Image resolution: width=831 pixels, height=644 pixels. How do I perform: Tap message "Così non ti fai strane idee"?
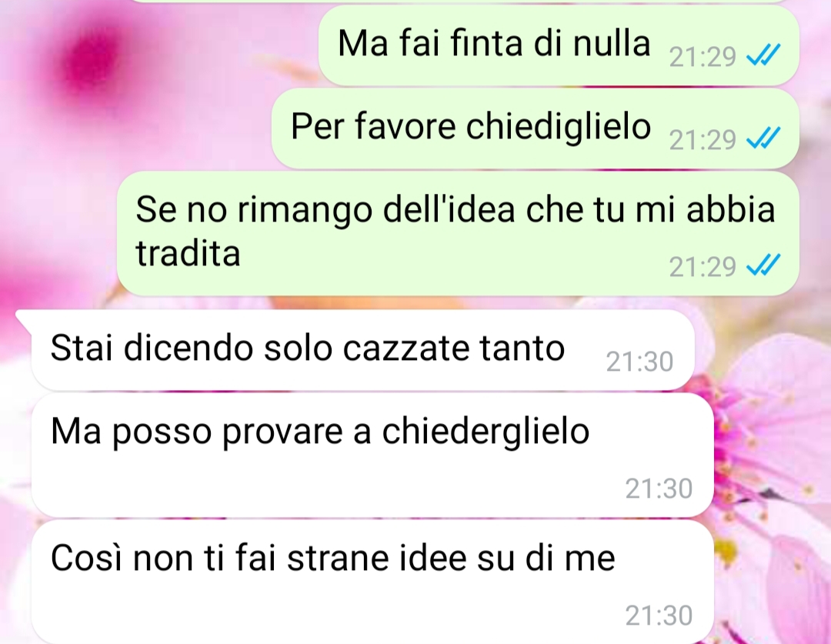tap(372, 582)
